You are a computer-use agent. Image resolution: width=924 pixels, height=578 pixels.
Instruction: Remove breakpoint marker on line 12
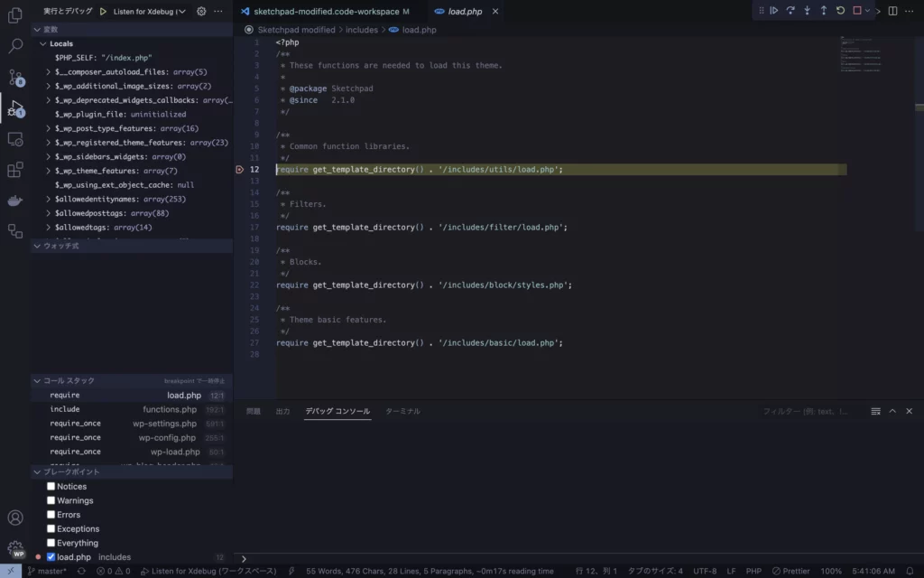pos(239,169)
